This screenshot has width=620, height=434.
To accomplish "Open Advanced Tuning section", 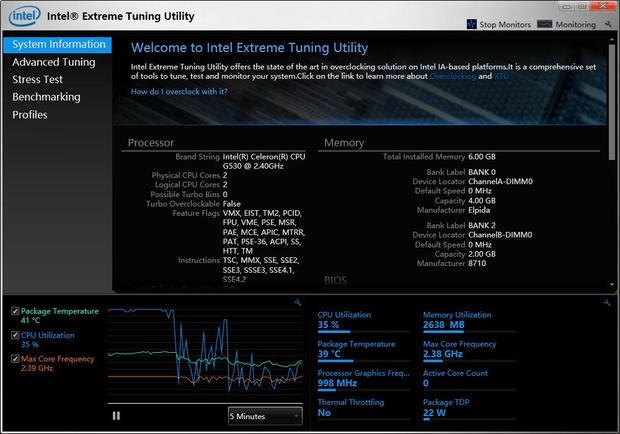I will coord(54,62).
